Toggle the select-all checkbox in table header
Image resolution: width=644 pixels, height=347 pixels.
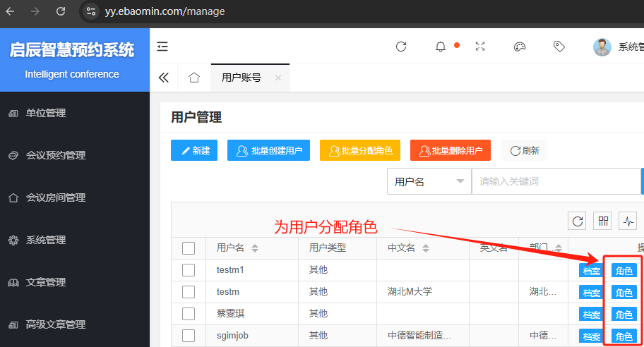click(x=189, y=248)
